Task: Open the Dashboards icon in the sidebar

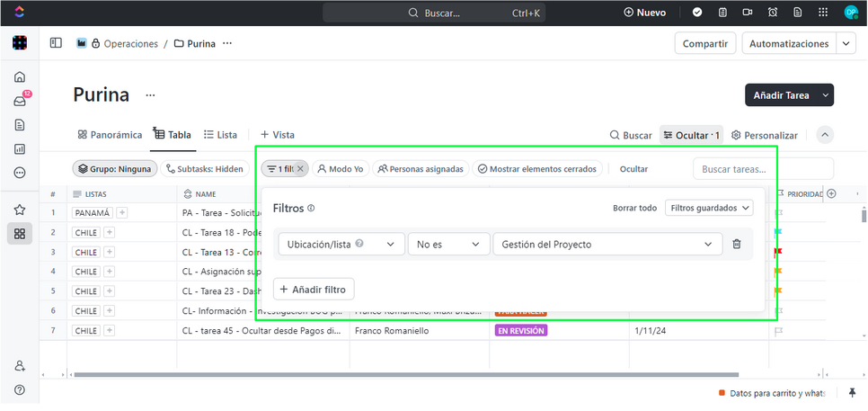Action: 20,148
